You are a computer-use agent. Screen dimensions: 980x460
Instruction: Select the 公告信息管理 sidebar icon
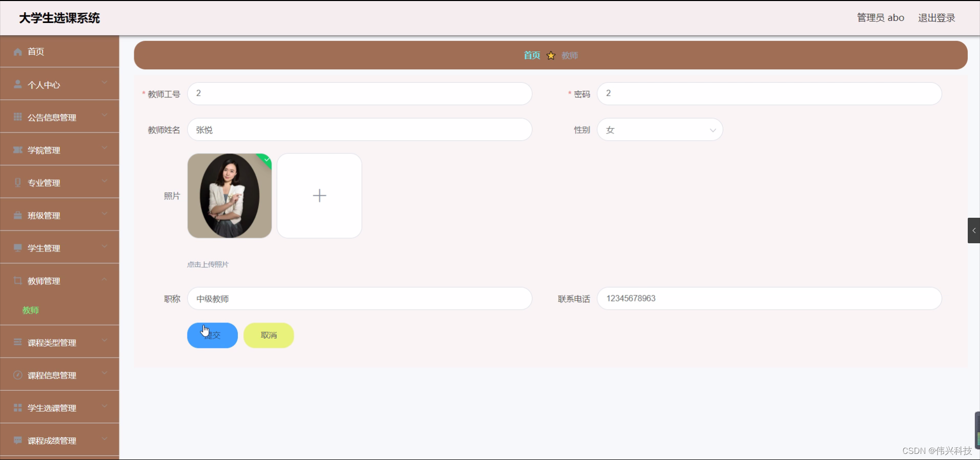pyautogui.click(x=17, y=117)
